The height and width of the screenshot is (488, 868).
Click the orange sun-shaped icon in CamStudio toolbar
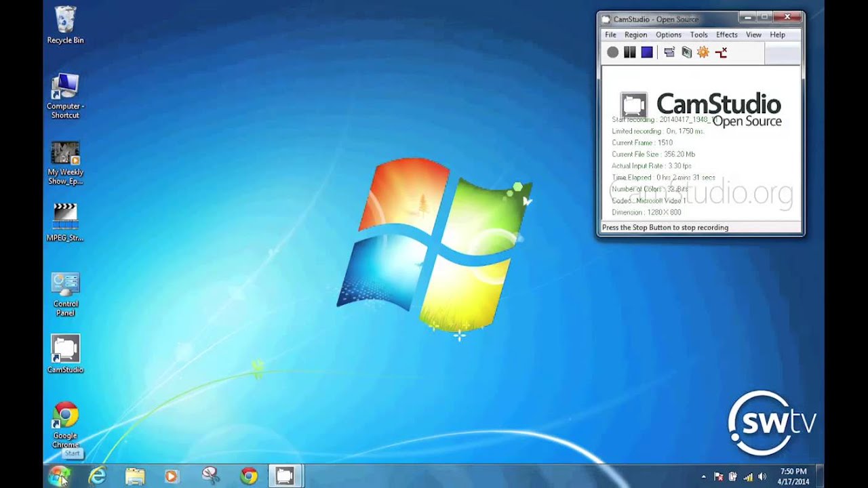coord(703,52)
